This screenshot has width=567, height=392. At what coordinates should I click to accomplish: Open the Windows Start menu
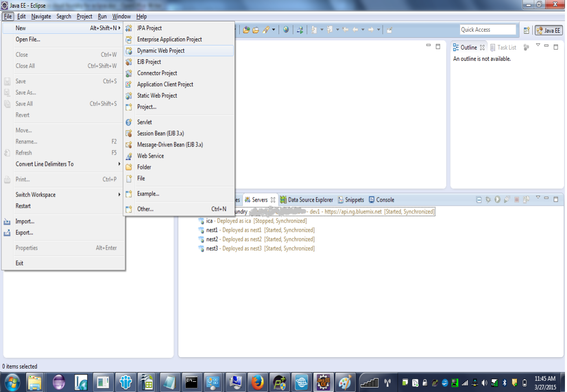11,383
